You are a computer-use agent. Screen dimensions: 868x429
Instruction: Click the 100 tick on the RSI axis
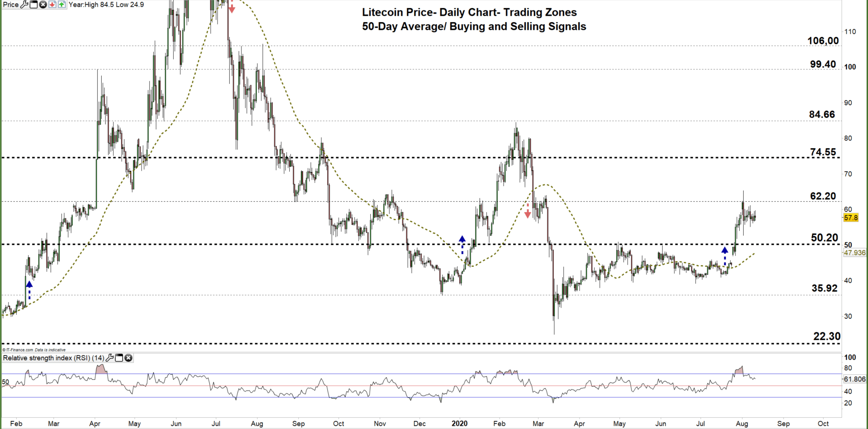[850, 358]
